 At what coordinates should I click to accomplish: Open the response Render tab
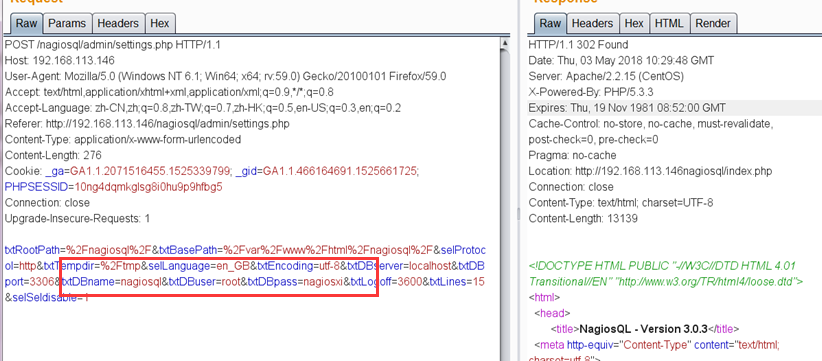pyautogui.click(x=712, y=24)
